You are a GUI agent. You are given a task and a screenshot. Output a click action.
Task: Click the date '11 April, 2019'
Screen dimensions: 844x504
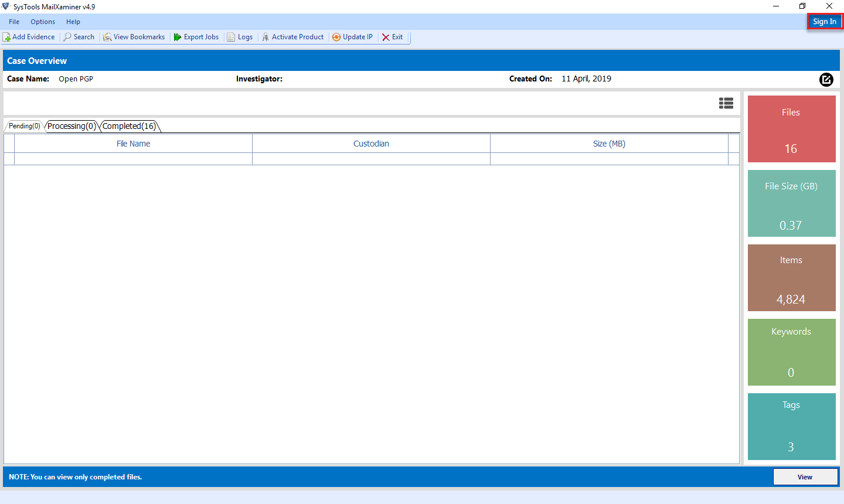pyautogui.click(x=586, y=79)
